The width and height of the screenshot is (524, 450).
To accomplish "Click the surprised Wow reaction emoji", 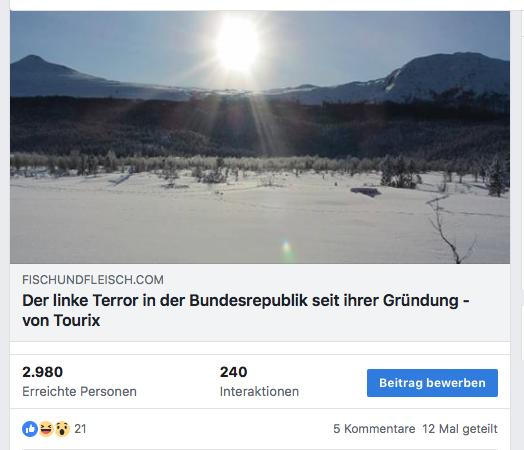I will (x=62, y=429).
